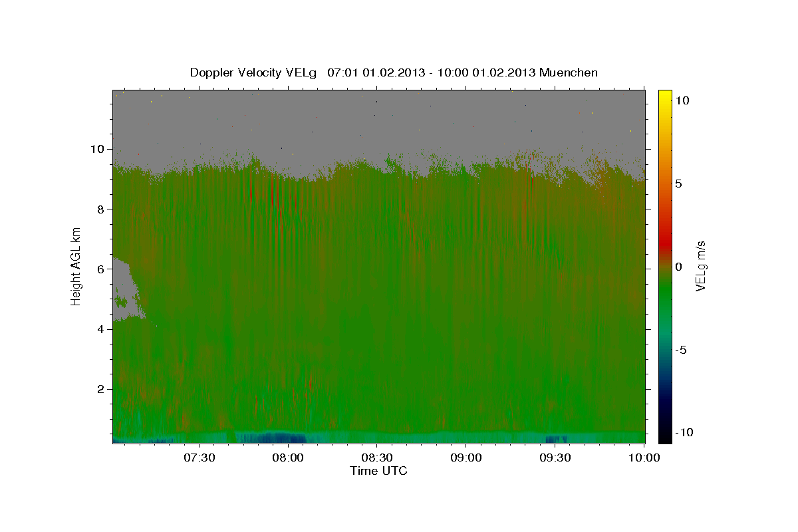Click the 'VELg m/s' colorbar label
The image size is (798, 532).
pos(700,265)
